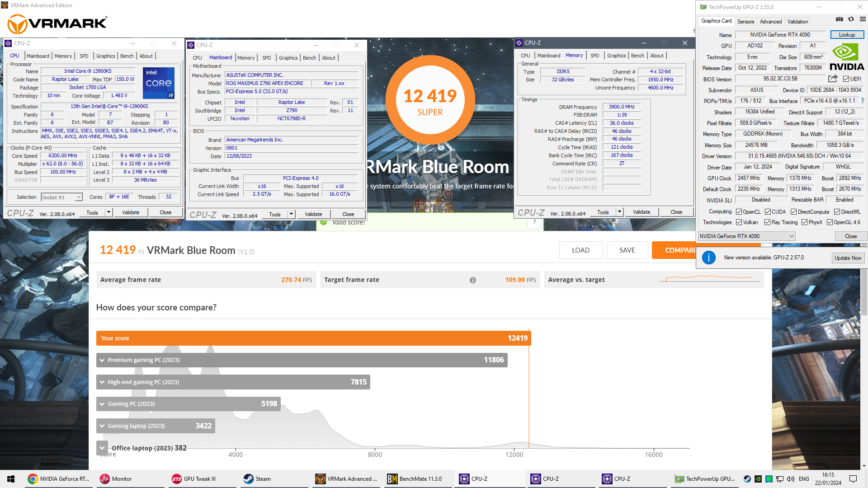The width and height of the screenshot is (868, 488).
Task: Toggle the DirectCompute checkbox
Action: [x=793, y=212]
